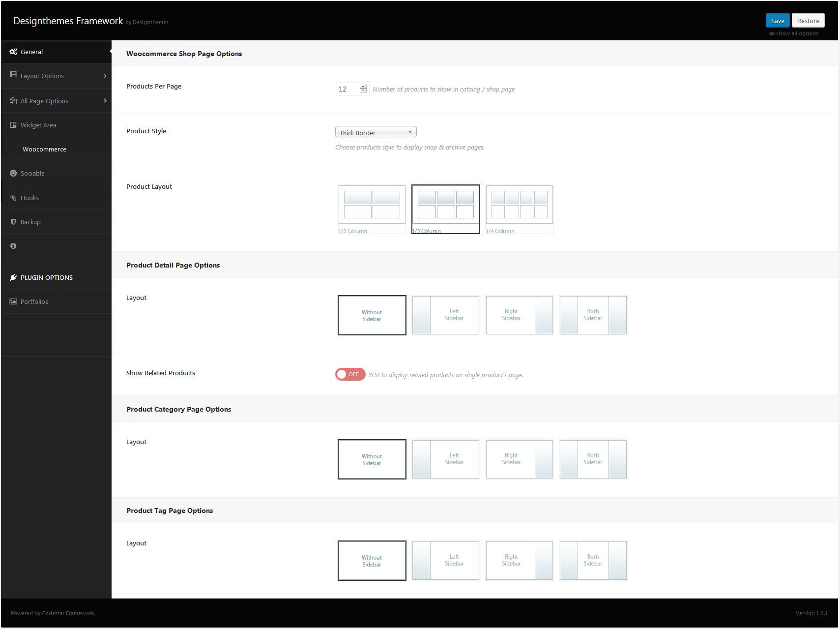Decrease Products Per Page with down arrow

[x=363, y=91]
